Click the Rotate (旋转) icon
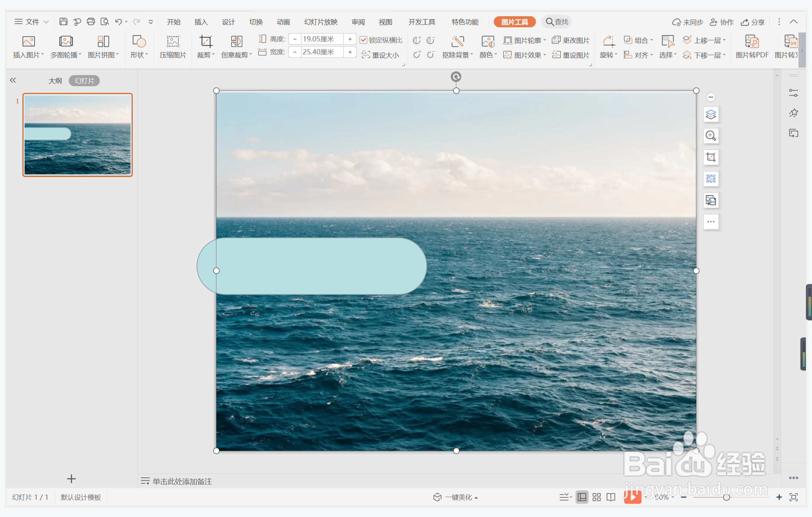Image resolution: width=812 pixels, height=517 pixels. pyautogui.click(x=608, y=41)
